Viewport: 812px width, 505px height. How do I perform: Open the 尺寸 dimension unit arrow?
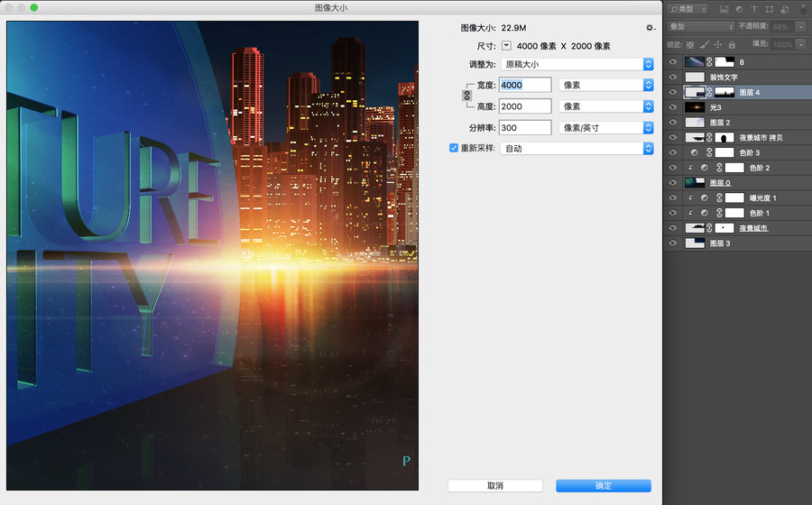tap(506, 45)
